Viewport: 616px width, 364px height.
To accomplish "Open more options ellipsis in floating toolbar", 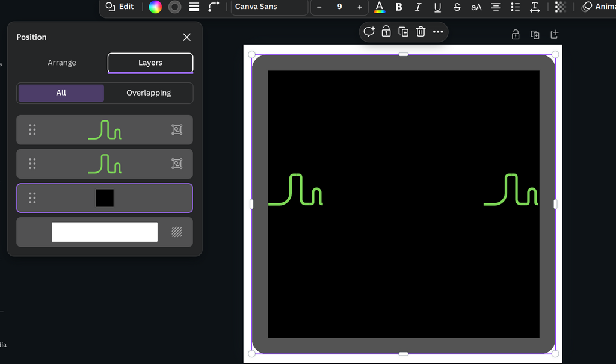I will 438,32.
